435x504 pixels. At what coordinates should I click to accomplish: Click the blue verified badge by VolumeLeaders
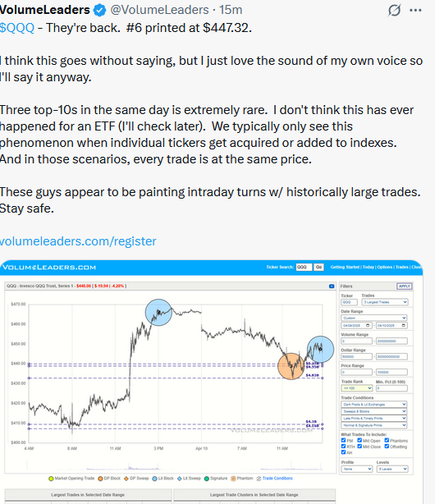[99, 11]
